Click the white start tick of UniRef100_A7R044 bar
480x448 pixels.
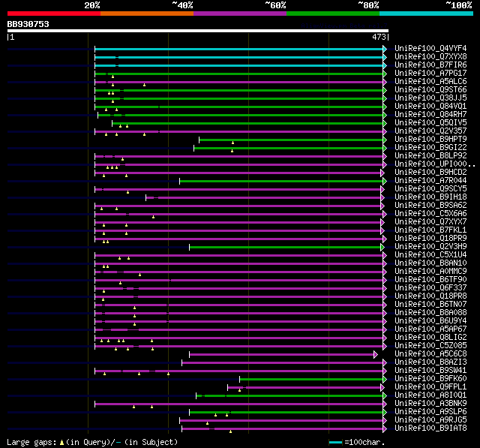click(180, 182)
